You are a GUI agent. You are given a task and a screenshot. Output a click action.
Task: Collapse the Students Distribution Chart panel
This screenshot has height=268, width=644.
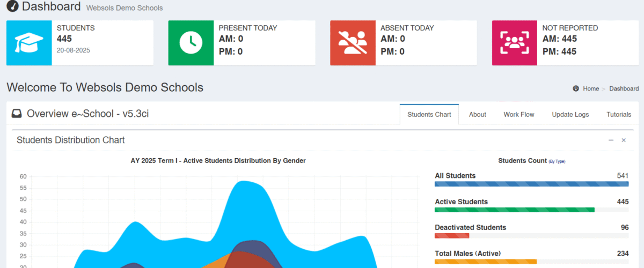click(x=611, y=140)
